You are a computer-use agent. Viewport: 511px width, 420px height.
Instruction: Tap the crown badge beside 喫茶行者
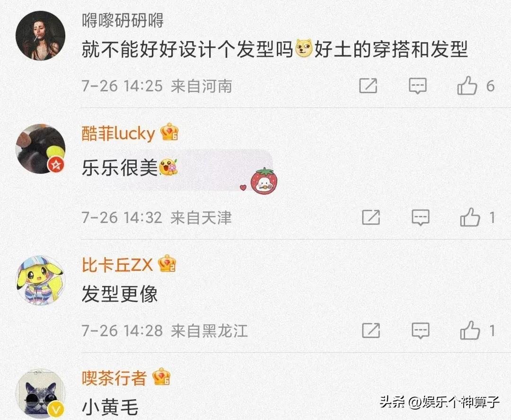[x=162, y=376]
